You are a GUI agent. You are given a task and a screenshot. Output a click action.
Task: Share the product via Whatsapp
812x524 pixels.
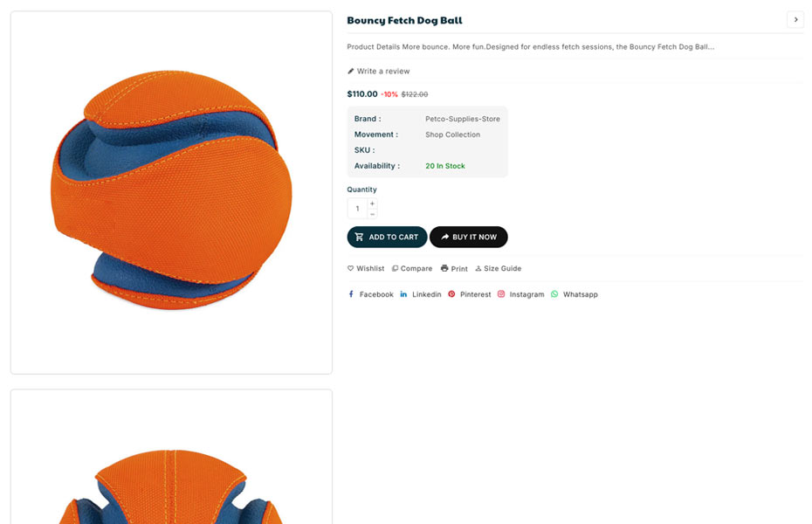coord(575,295)
